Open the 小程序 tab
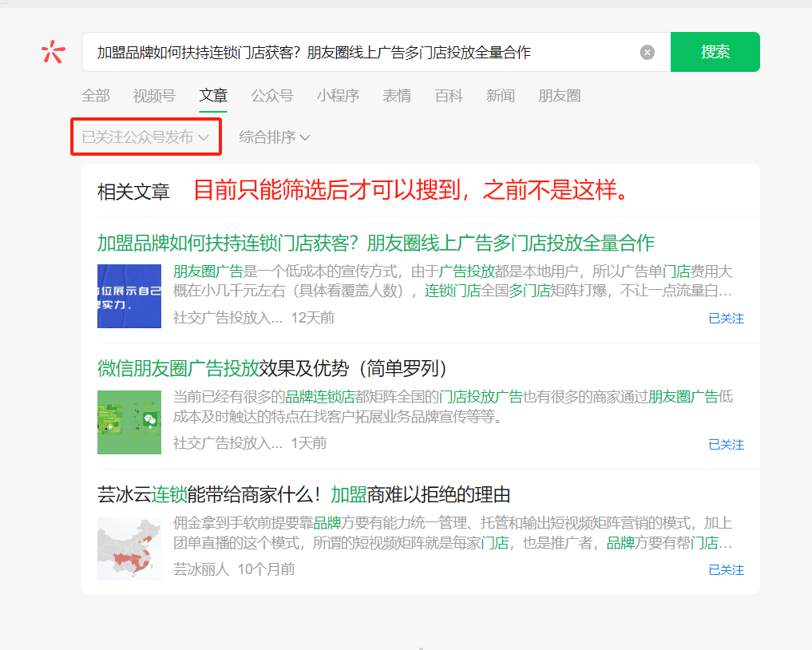The width and height of the screenshot is (812, 650). click(338, 96)
